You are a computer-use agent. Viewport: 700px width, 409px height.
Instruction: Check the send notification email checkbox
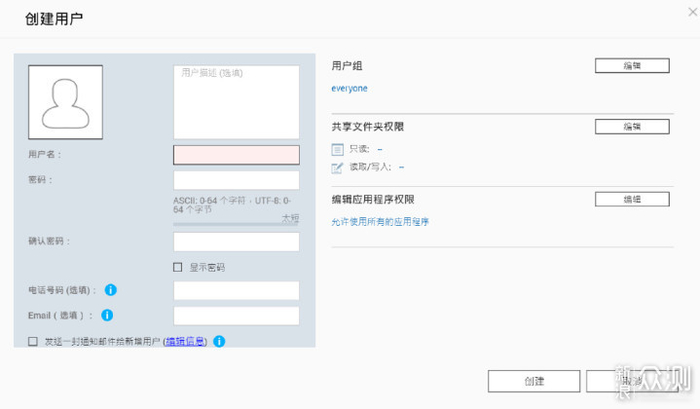pyautogui.click(x=33, y=342)
